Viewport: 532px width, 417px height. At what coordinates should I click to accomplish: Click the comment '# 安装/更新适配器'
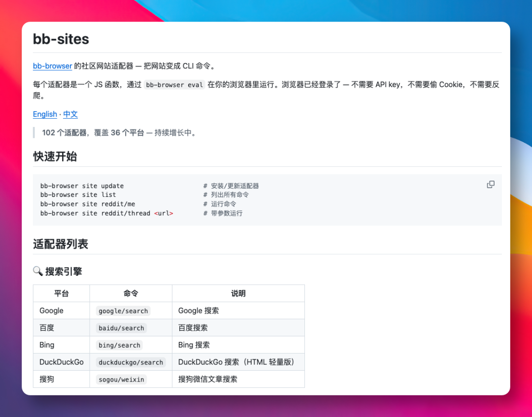coord(231,186)
